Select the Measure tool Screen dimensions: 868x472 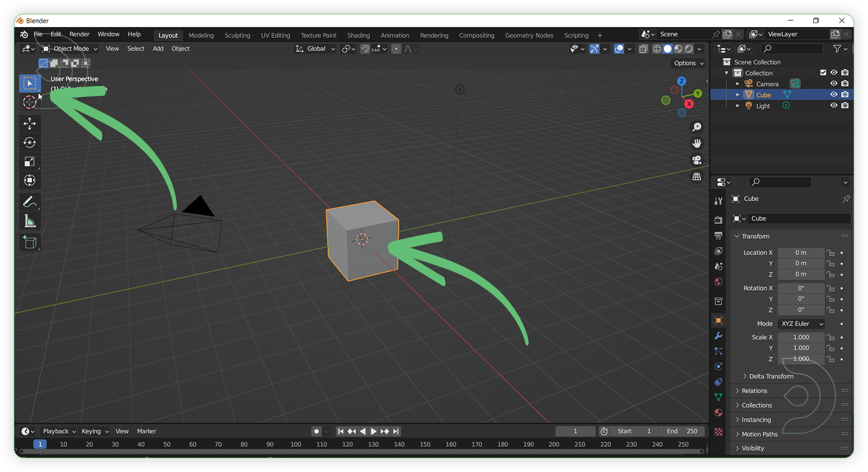pos(30,221)
